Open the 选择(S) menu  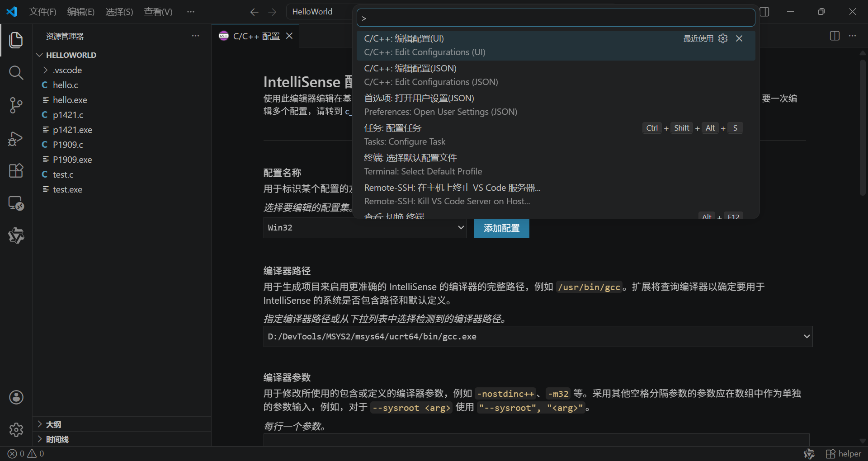(x=119, y=12)
